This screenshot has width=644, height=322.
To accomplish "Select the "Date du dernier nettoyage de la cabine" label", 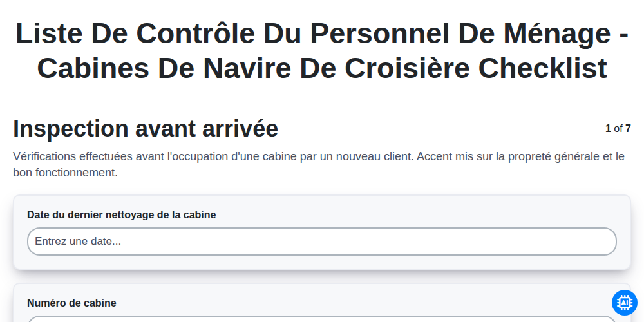I will (x=122, y=215).
